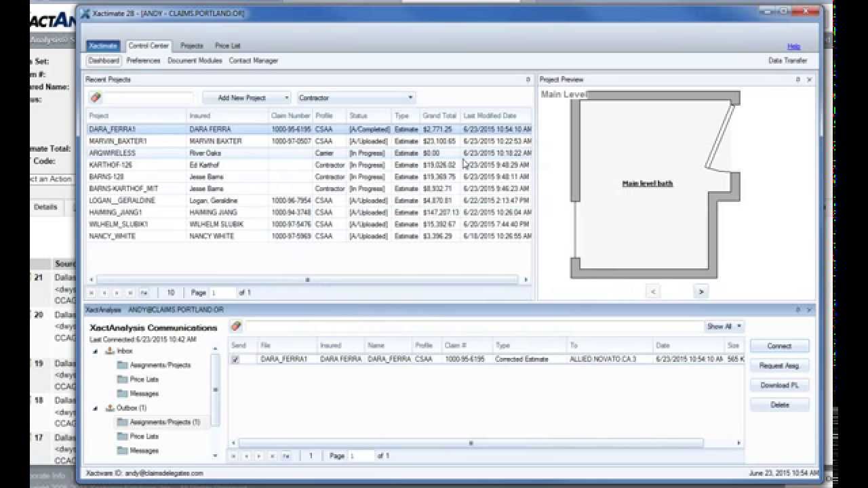Click the Delete button

coord(779,405)
